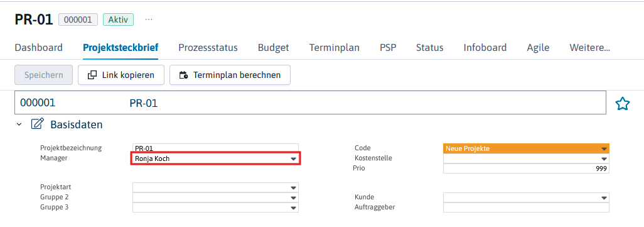Click the Projektbezeichnung input field
The image size is (644, 227).
[x=216, y=148]
